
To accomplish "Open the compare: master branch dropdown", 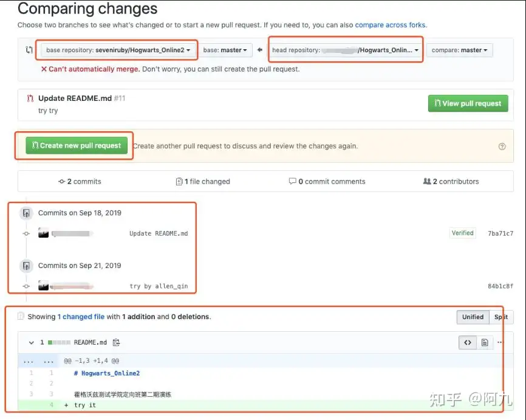I will [459, 50].
